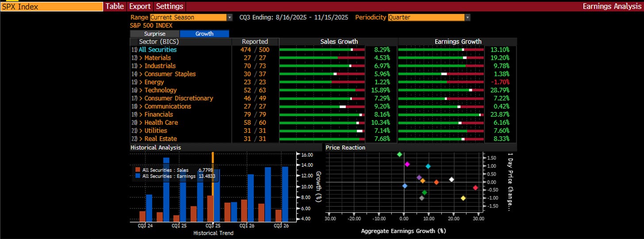Open the Settings menu
Screen dimensions: 644x239
click(x=169, y=6)
